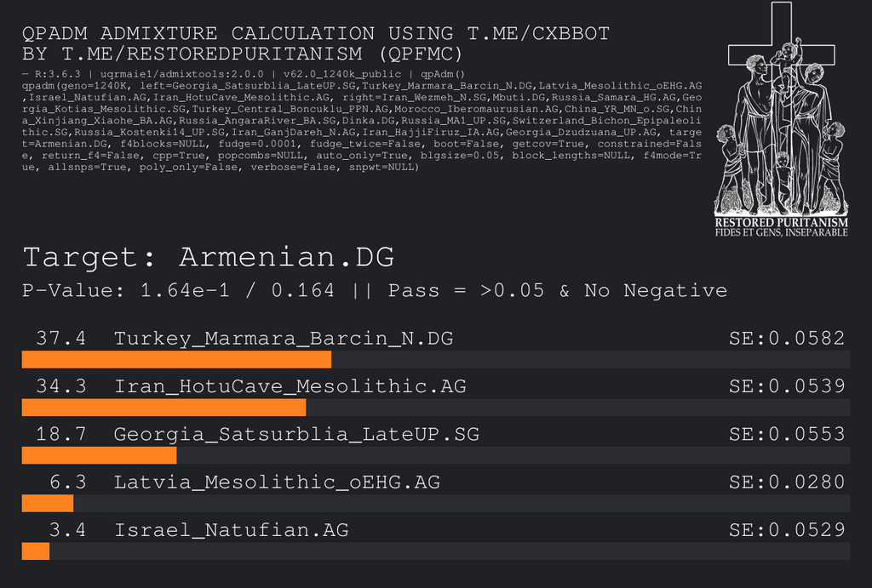Click the orange Israel_Natufian bar
Screen dimensions: 872x588
[x=36, y=551]
